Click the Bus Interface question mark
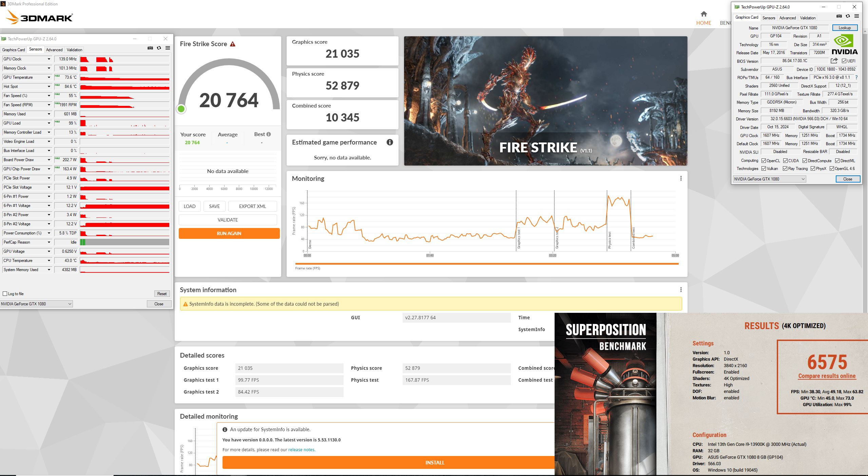Image resolution: width=868 pixels, height=476 pixels. point(856,77)
